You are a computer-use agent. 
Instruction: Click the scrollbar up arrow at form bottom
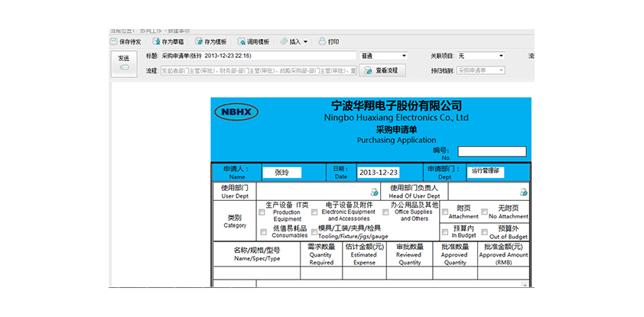[525, 284]
